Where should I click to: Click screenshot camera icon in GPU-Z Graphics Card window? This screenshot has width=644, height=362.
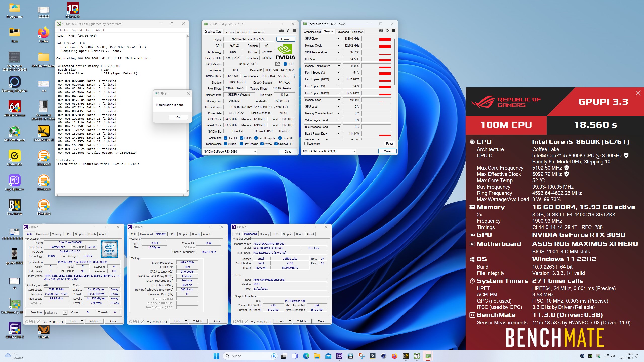coord(281,31)
